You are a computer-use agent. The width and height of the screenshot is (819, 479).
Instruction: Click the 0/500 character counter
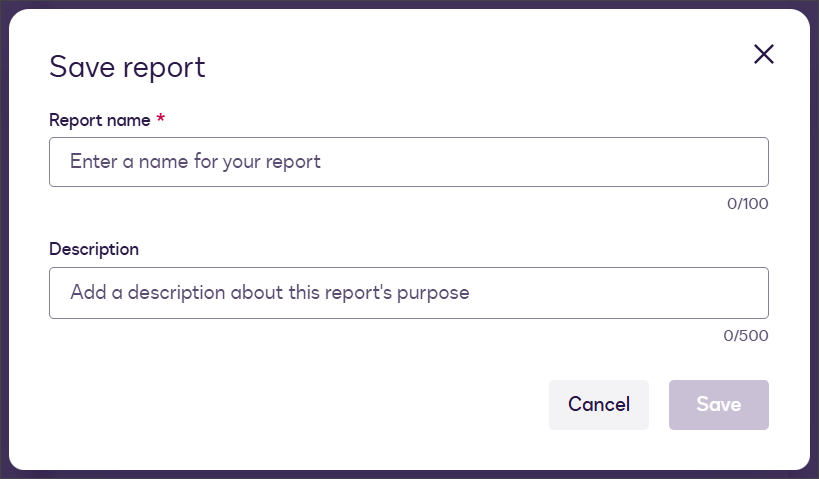tap(746, 335)
